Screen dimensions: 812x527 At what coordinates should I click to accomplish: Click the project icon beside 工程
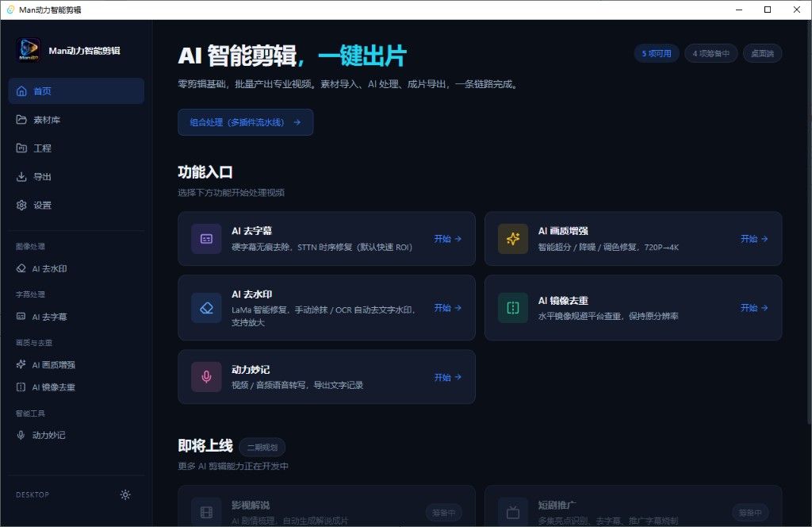tap(21, 148)
